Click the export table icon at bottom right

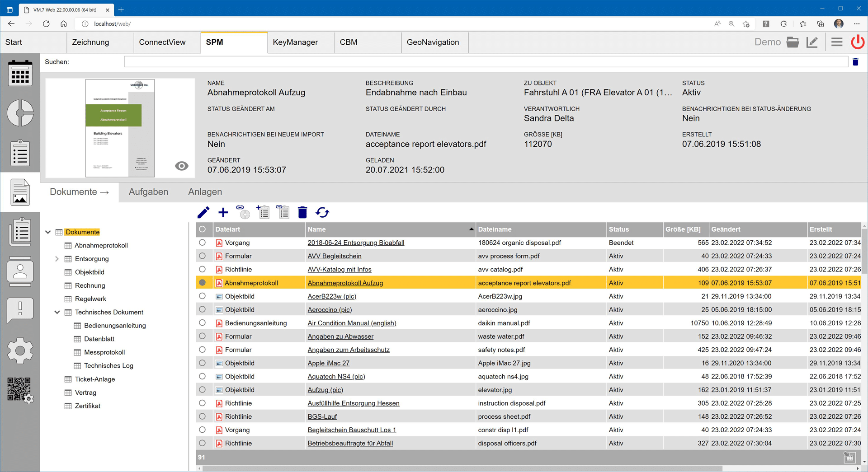tap(849, 457)
